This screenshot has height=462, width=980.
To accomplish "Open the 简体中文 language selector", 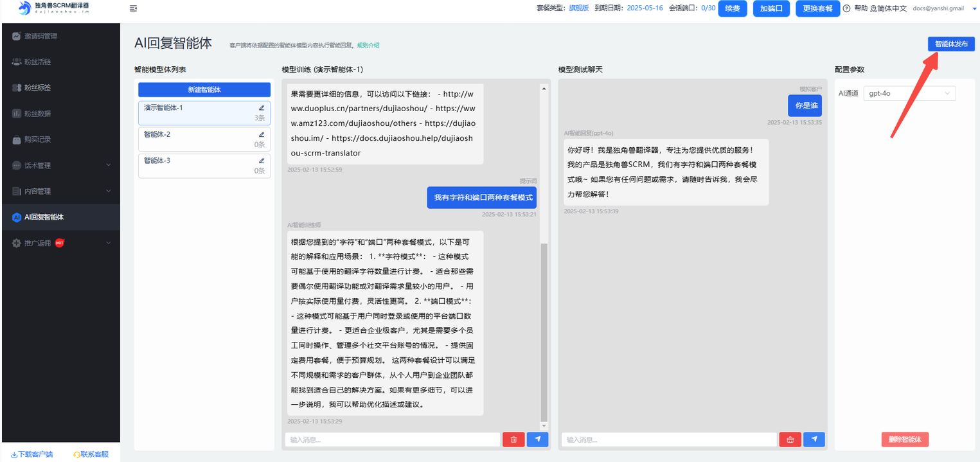I will [888, 8].
